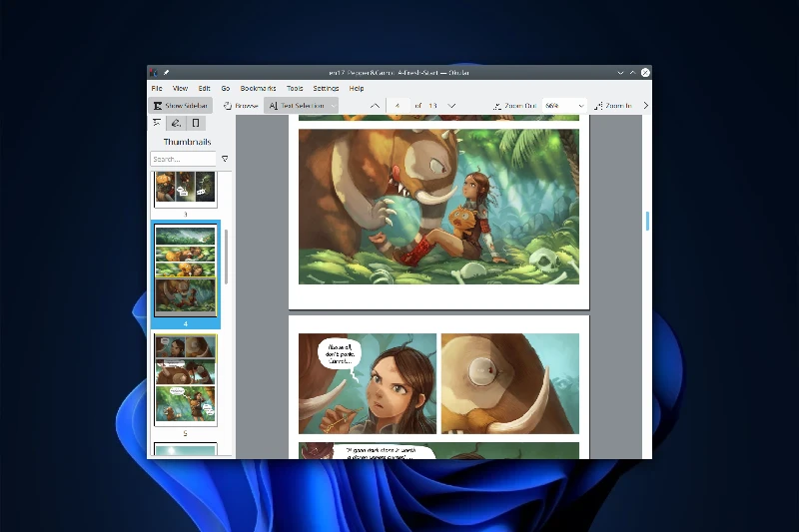Select the page 5 thumbnail
This screenshot has width=799, height=532.
point(185,379)
